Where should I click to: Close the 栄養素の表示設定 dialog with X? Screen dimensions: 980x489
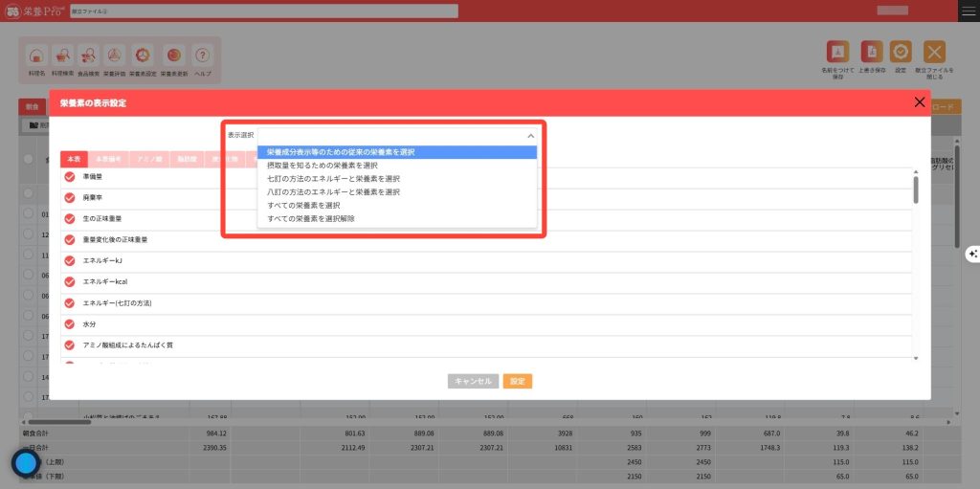point(920,102)
